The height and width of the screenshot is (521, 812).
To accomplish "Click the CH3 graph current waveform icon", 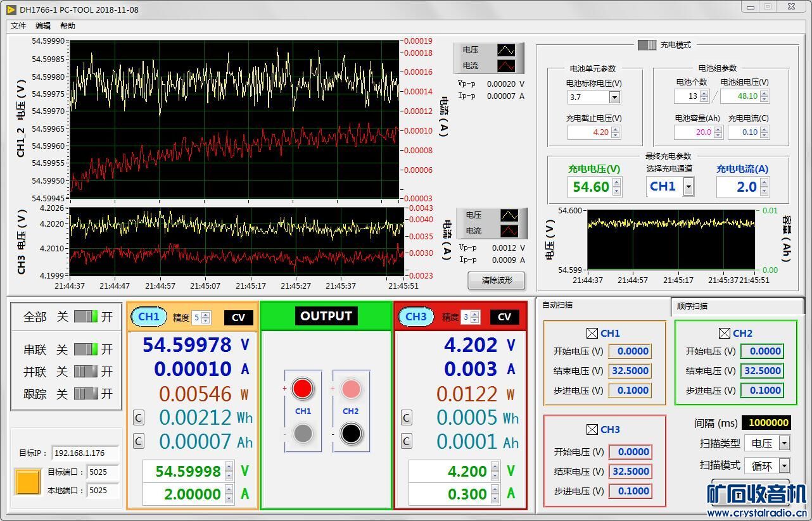I will click(509, 231).
